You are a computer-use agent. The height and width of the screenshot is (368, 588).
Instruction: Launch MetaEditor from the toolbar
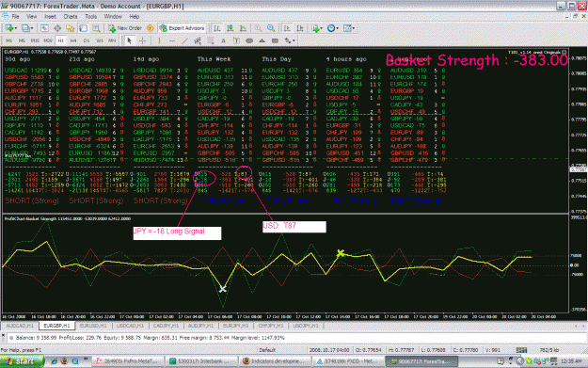[150, 28]
